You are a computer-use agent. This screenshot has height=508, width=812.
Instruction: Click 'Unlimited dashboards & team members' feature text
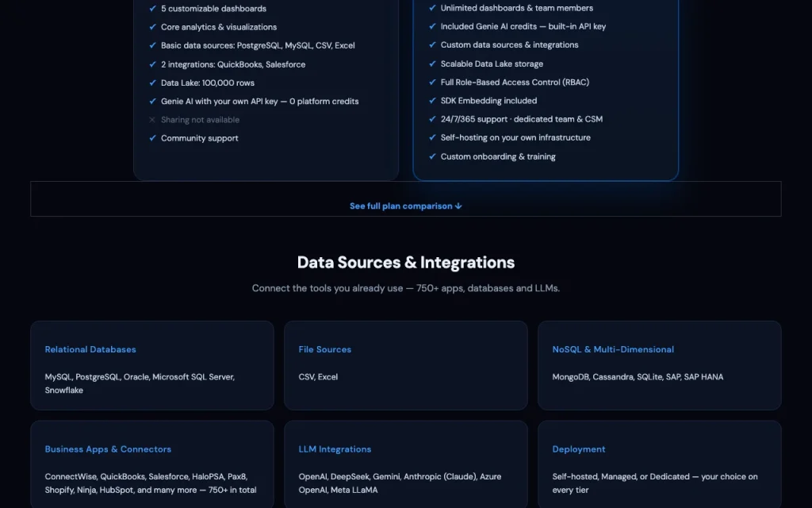pyautogui.click(x=516, y=8)
